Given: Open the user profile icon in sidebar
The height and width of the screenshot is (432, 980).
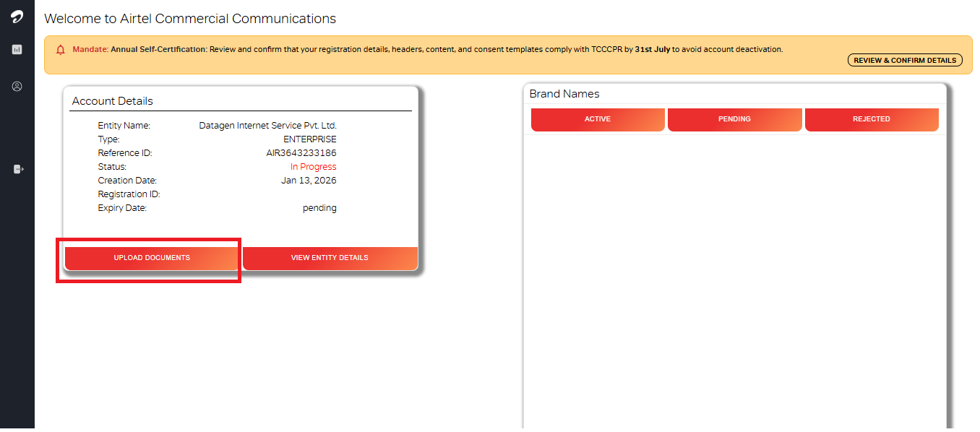Looking at the screenshot, I should [17, 87].
